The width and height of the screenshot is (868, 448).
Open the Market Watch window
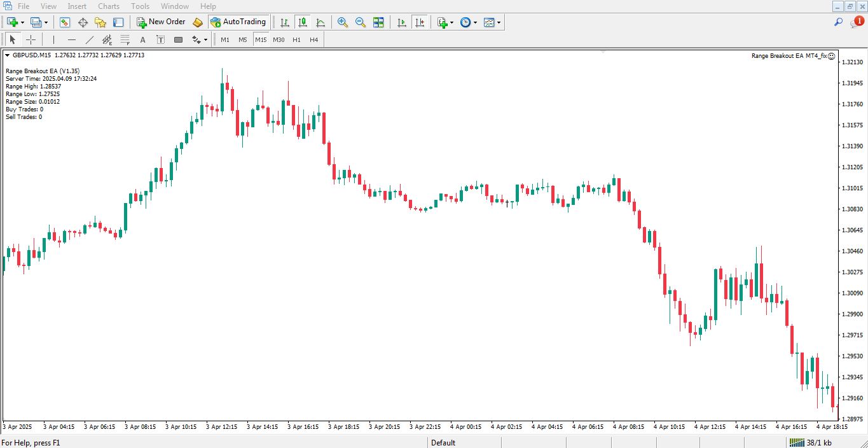pyautogui.click(x=65, y=22)
